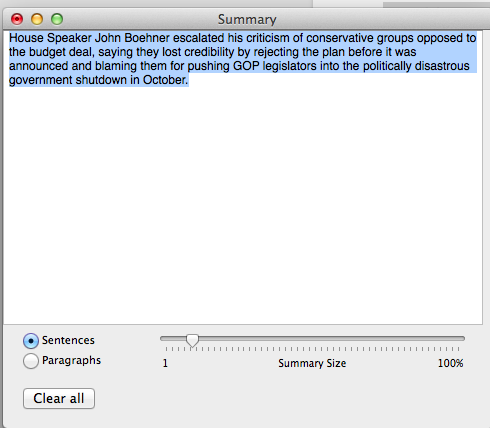The height and width of the screenshot is (428, 490).
Task: Click slider track end above 100% label
Action: click(461, 338)
